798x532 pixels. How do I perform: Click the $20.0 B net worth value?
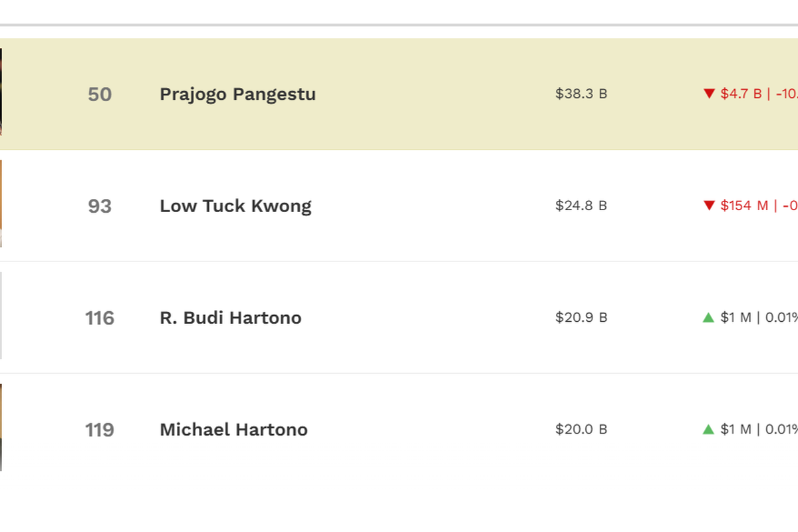[581, 429]
